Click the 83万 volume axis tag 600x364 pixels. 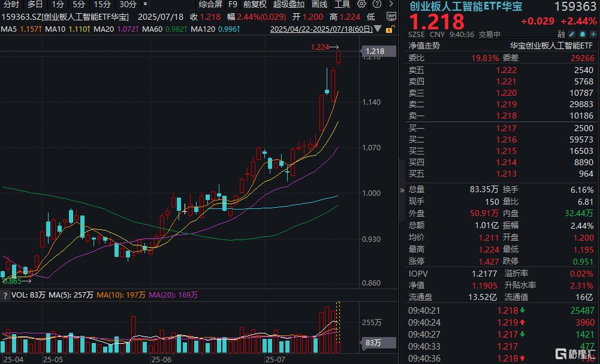(378, 343)
